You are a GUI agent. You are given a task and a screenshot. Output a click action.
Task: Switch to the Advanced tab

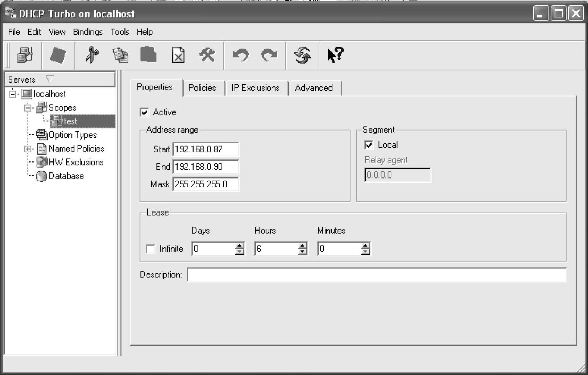(x=315, y=88)
